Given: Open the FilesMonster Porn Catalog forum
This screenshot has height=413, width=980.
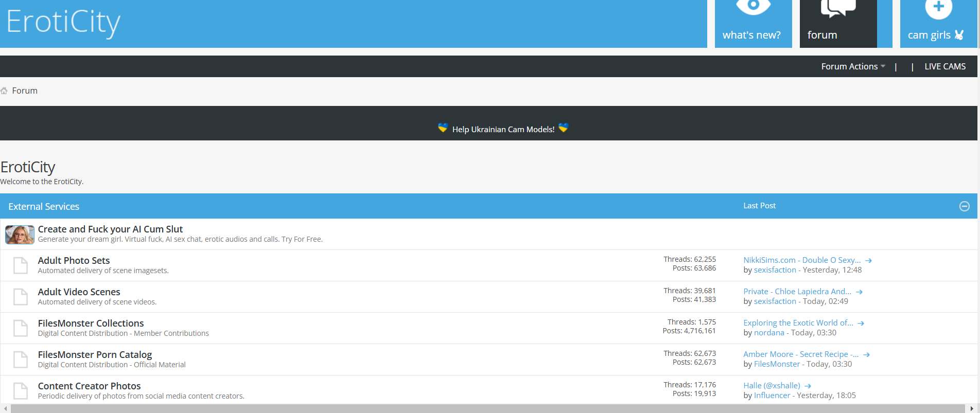Looking at the screenshot, I should 95,355.
